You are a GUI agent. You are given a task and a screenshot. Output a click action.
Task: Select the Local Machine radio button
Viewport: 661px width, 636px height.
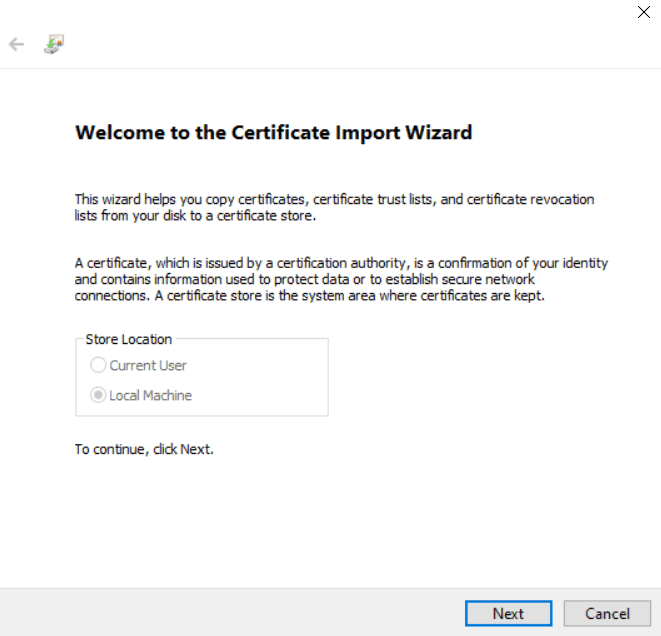(x=98, y=395)
